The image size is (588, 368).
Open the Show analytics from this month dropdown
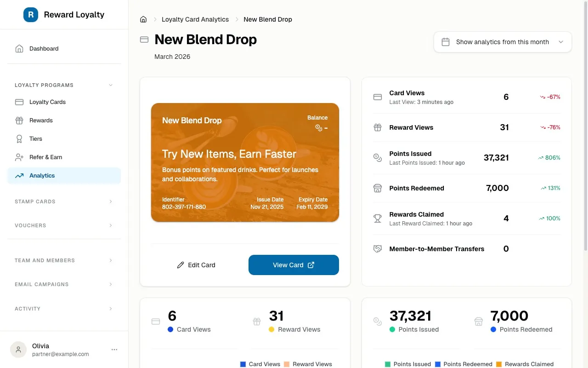pos(502,42)
